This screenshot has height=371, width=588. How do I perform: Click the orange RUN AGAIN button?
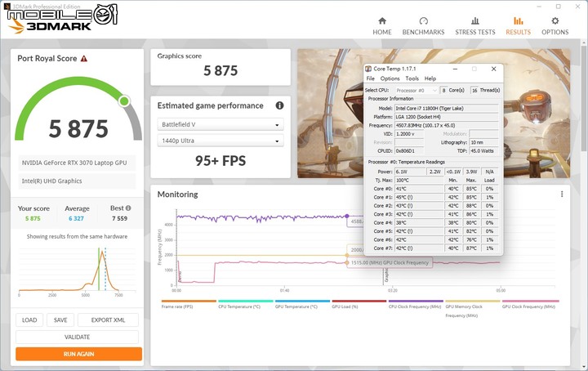[78, 354]
